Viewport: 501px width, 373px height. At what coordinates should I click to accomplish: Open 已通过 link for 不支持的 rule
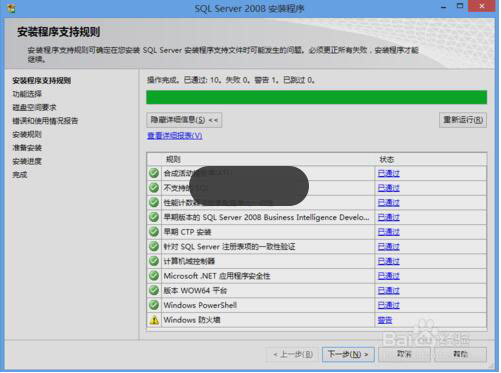tap(388, 188)
